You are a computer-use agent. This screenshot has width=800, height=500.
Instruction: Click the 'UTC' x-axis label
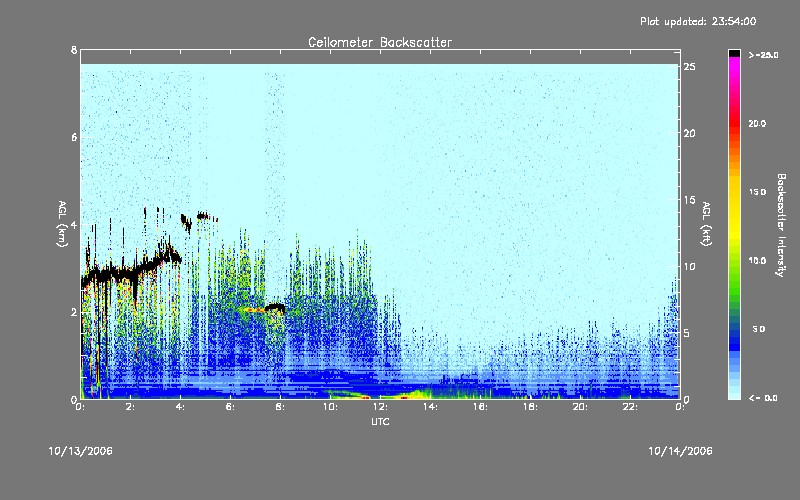coord(380,421)
